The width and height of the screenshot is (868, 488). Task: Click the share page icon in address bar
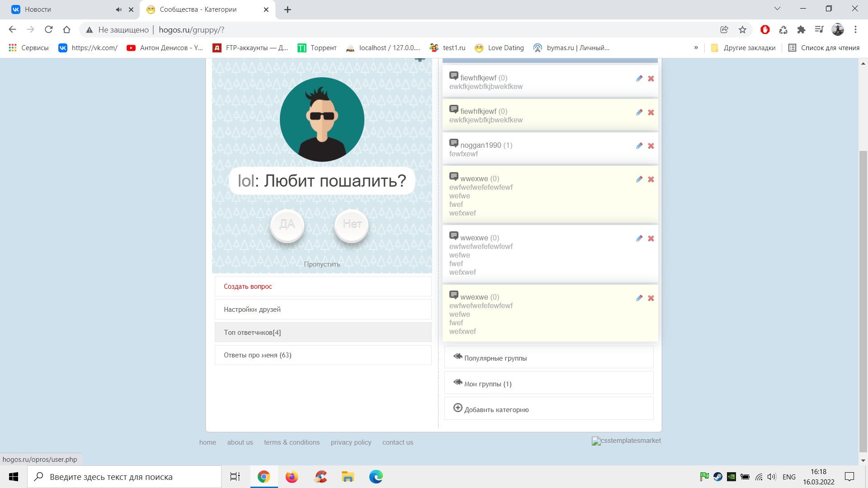pos(724,30)
